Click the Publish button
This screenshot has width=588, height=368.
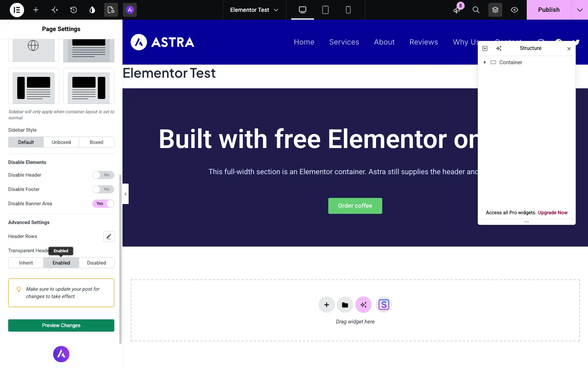pyautogui.click(x=549, y=10)
